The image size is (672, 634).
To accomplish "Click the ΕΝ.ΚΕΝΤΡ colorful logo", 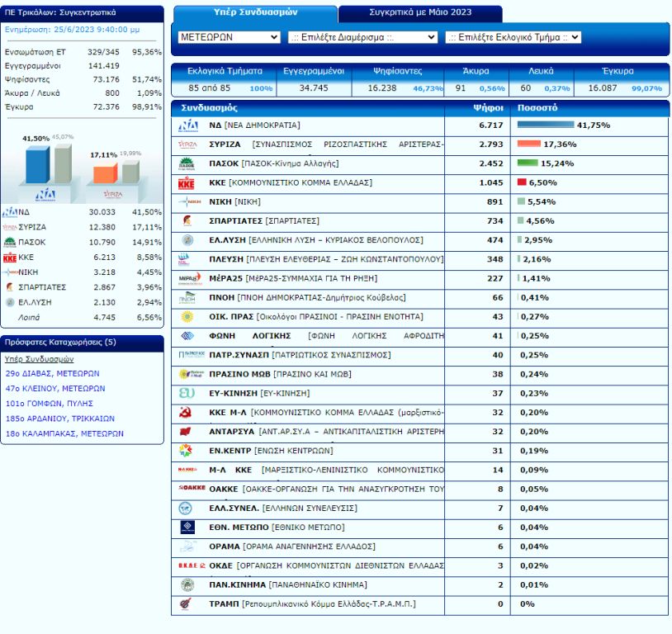I will [185, 451].
